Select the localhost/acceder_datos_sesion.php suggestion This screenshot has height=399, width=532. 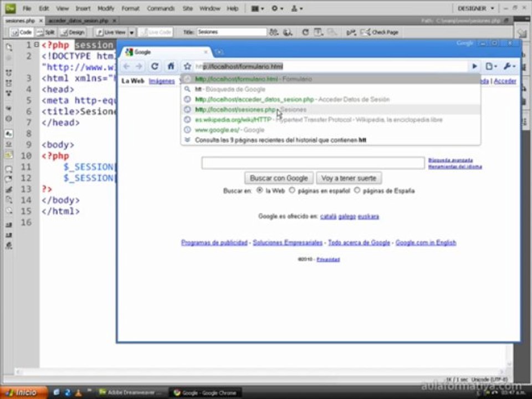(x=331, y=99)
